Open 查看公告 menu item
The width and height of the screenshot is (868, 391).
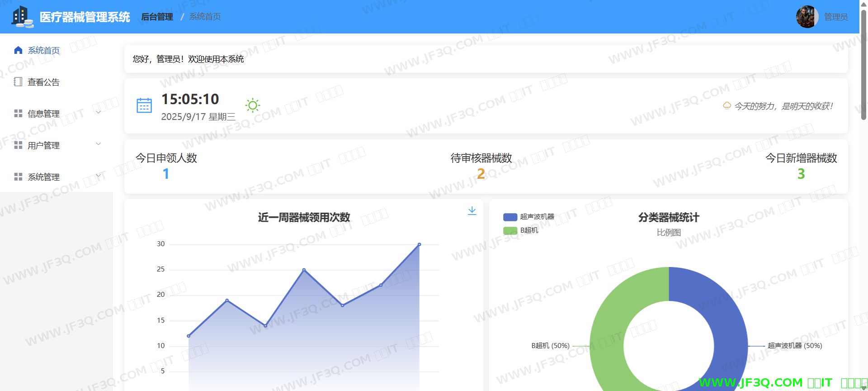point(43,82)
